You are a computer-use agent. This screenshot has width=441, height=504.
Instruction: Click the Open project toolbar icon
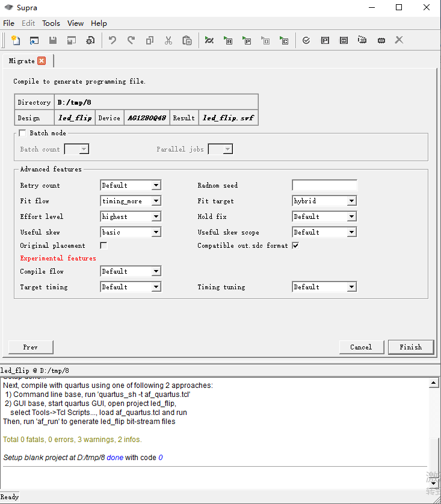tap(34, 40)
